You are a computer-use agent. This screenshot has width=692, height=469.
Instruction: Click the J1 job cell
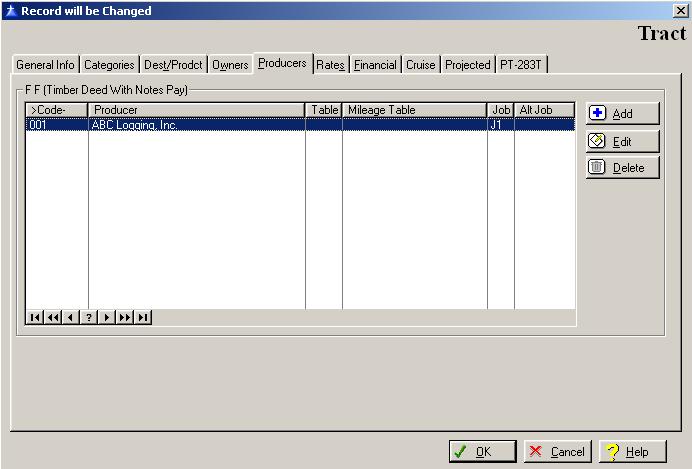pos(500,125)
